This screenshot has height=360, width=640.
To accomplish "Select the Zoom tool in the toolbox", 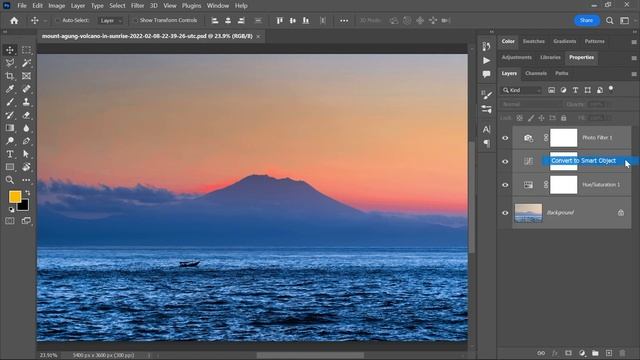I will (x=10, y=180).
